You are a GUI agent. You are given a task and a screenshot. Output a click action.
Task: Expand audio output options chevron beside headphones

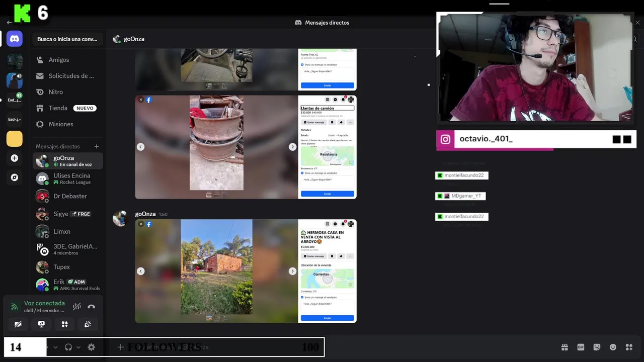78,347
